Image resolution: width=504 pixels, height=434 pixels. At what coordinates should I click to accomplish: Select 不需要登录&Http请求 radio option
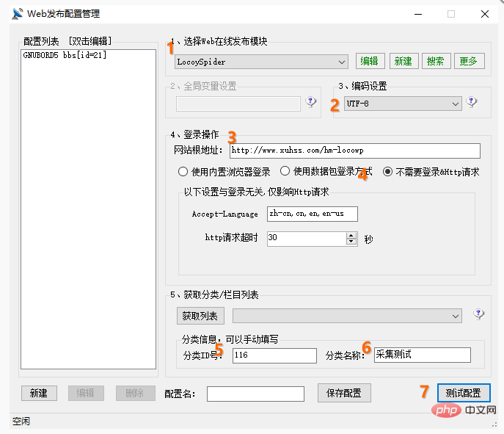tap(388, 172)
